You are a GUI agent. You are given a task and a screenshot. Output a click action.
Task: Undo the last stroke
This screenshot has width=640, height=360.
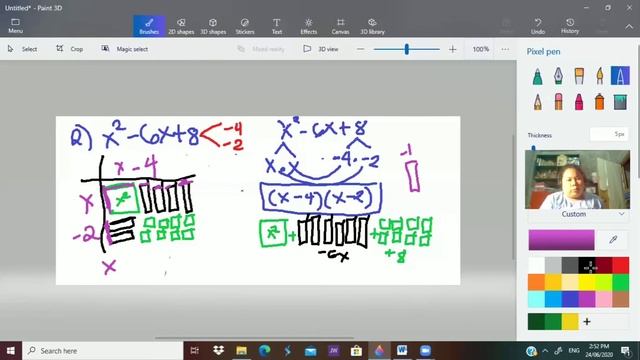(x=538, y=26)
